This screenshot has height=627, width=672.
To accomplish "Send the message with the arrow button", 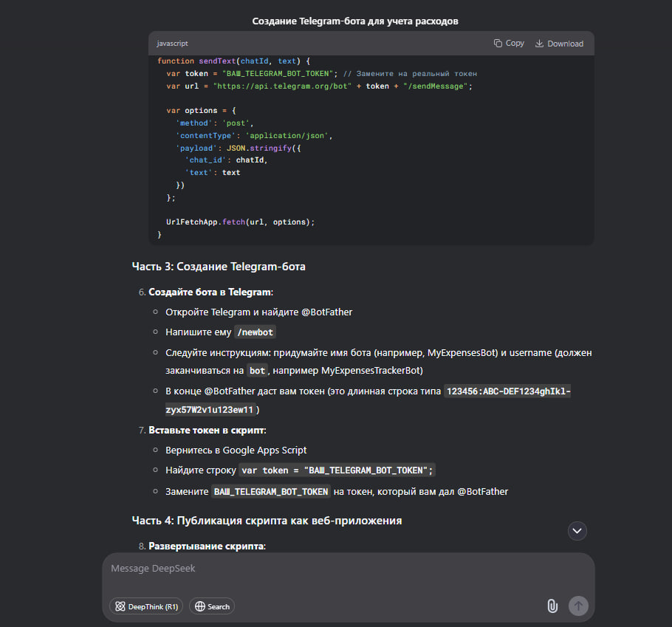I will [x=578, y=606].
